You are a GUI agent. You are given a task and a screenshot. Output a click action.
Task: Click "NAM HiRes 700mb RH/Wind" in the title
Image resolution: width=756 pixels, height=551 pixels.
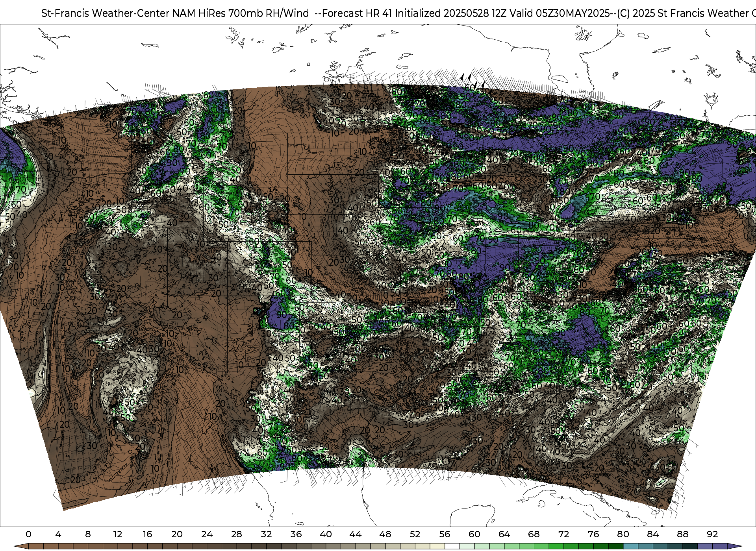point(241,13)
